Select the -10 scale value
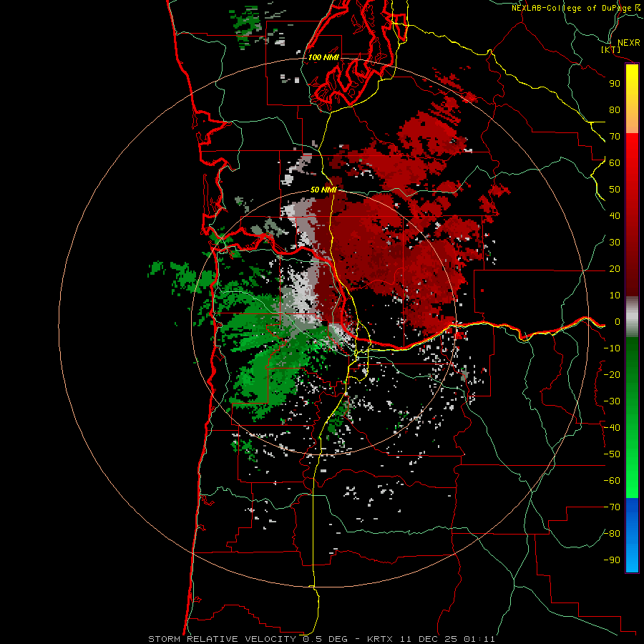Image resolution: width=644 pixels, height=644 pixels. [612, 348]
